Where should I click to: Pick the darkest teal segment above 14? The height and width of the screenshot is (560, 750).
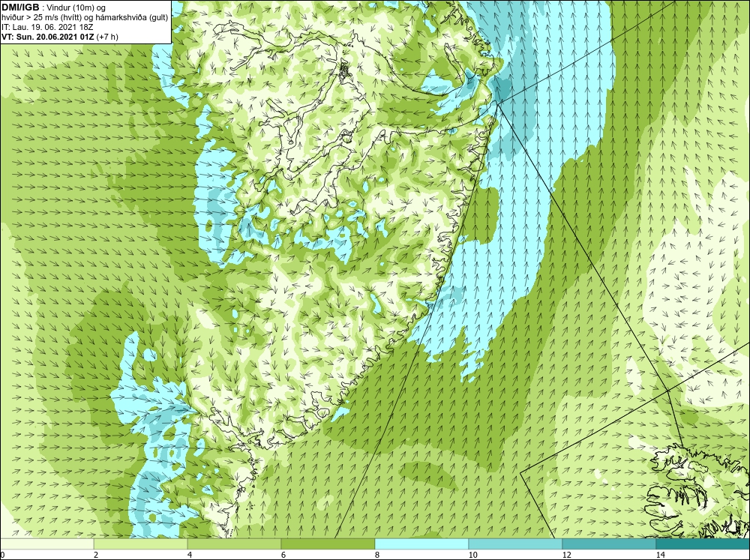pyautogui.click(x=703, y=544)
